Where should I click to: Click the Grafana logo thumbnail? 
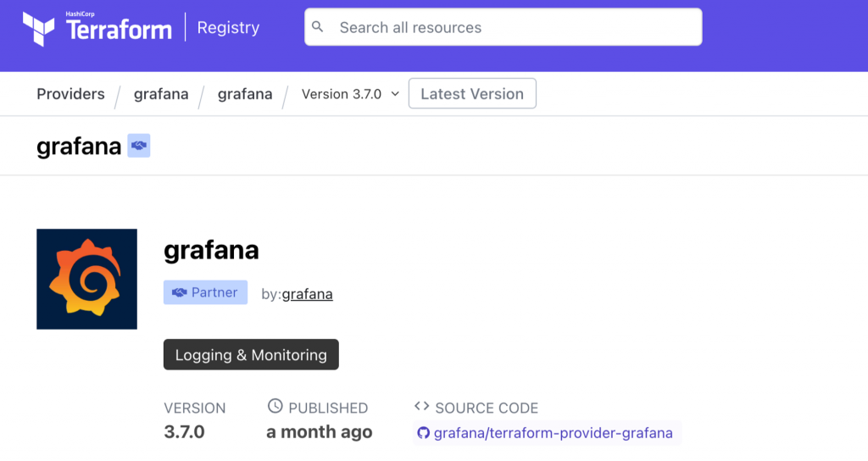[x=87, y=279]
